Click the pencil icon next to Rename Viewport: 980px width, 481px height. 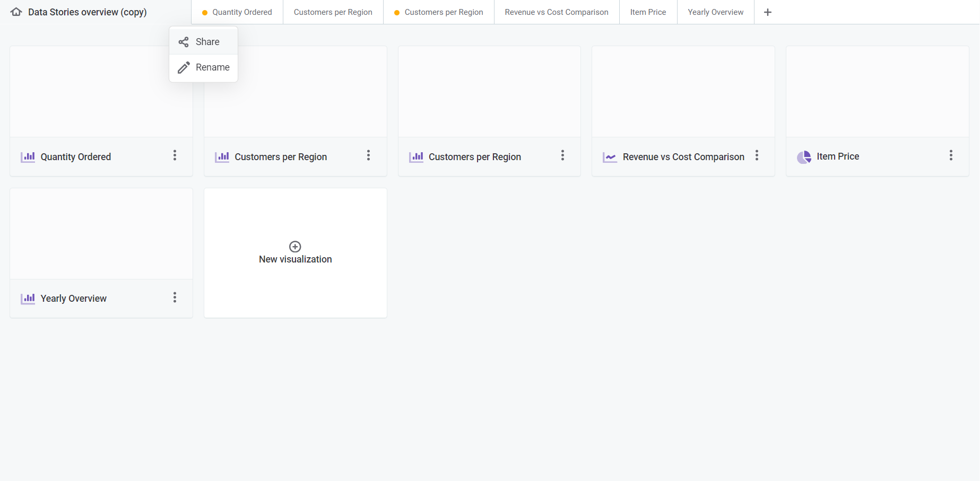(x=184, y=67)
